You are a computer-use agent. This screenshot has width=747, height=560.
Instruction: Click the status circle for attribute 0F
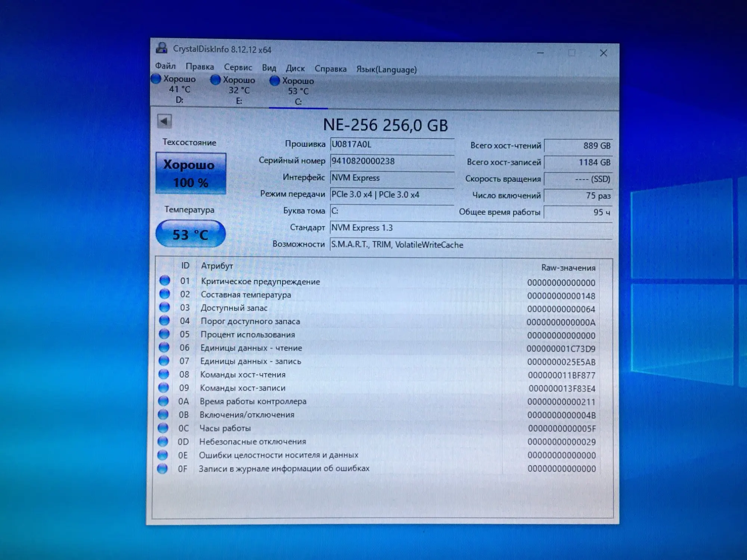coord(162,468)
